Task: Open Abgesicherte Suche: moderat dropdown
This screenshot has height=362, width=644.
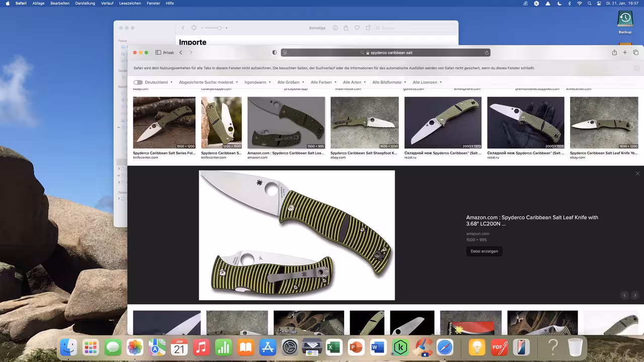Action: [x=208, y=82]
